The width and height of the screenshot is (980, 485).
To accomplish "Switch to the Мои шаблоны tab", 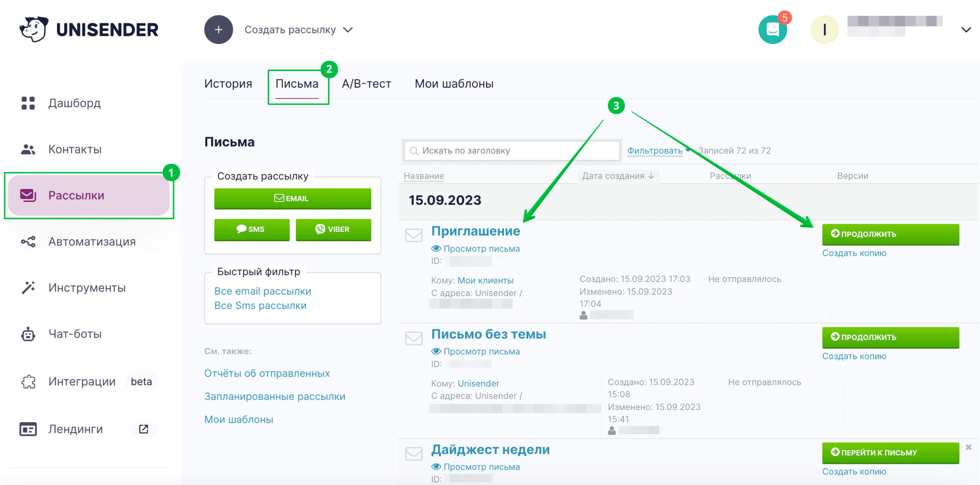I will tap(454, 83).
